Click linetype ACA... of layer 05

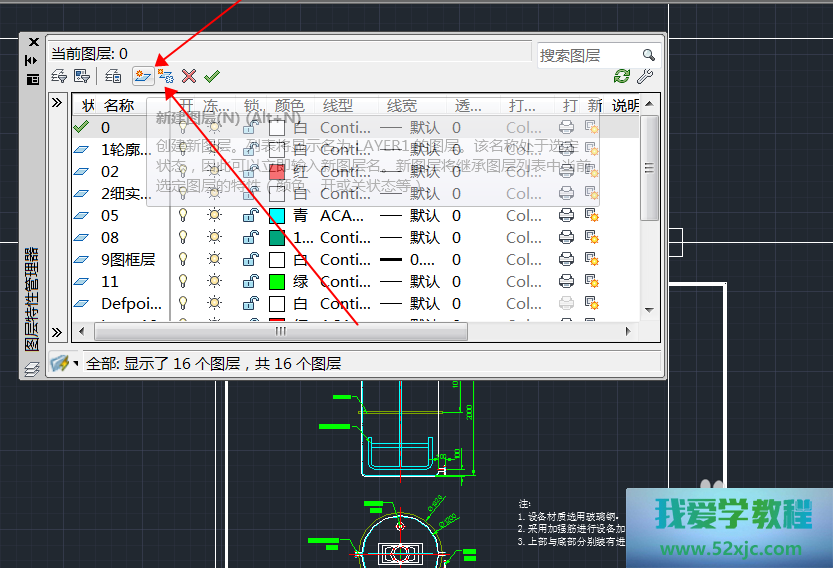point(342,216)
